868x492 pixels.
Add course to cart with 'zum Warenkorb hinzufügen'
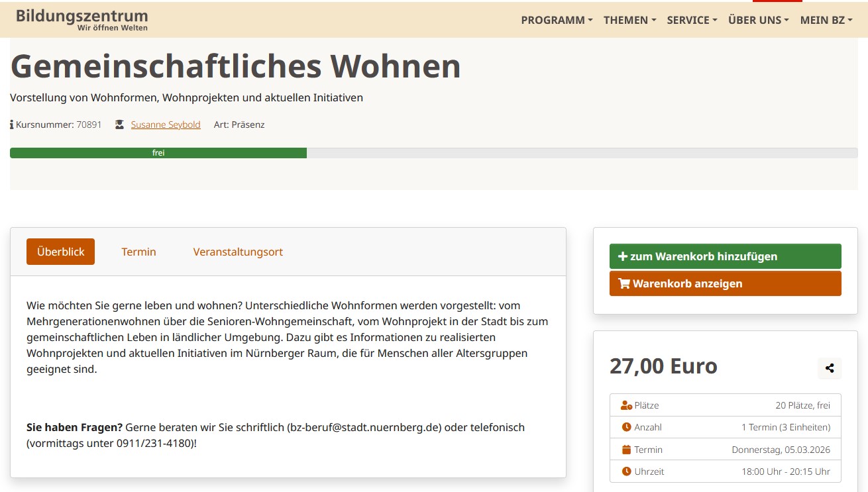pyautogui.click(x=725, y=256)
